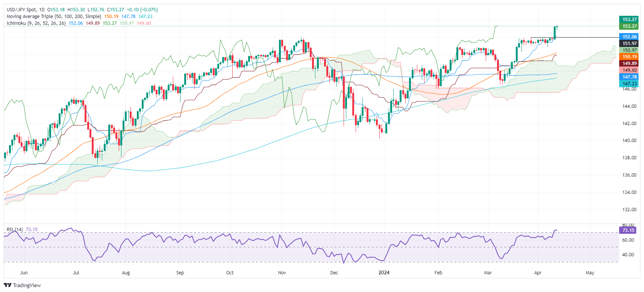Click the 140.00 level on price axis
Image resolution: width=644 pixels, height=292 pixels.
click(629, 141)
